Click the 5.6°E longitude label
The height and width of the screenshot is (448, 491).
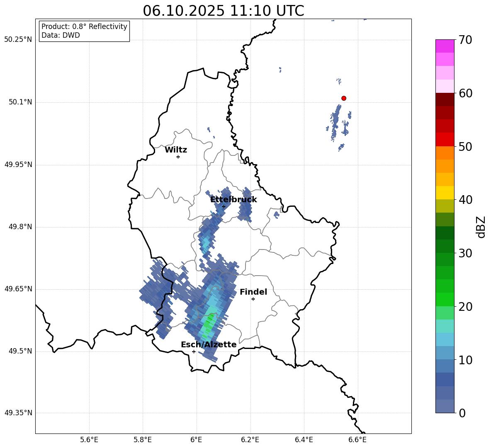coord(89,440)
